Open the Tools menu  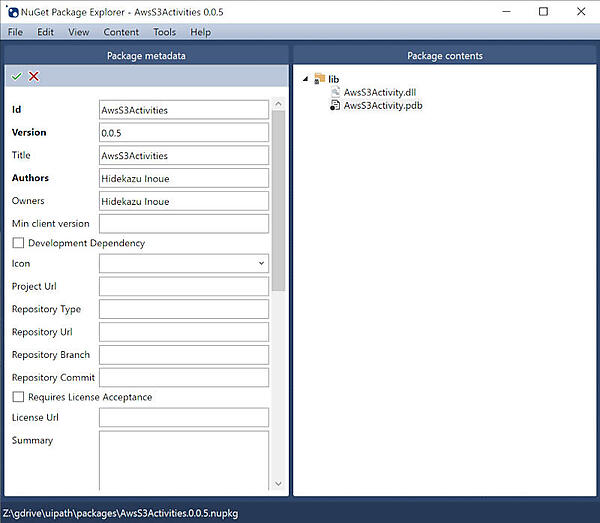[x=164, y=32]
